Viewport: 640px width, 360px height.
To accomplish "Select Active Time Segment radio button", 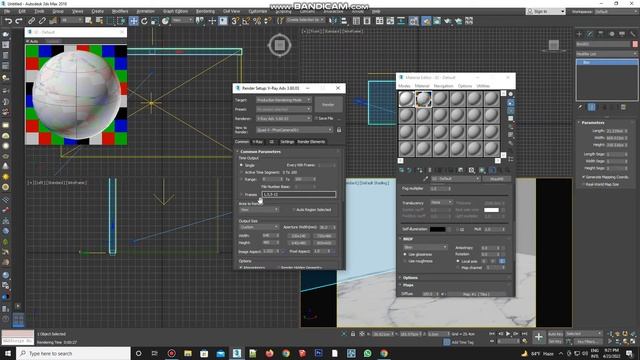I will tap(241, 172).
